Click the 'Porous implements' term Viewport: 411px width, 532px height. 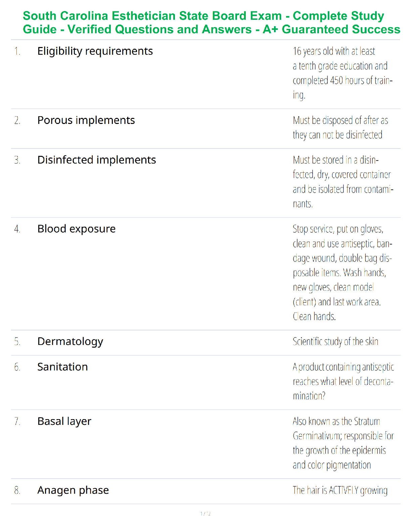[86, 121]
